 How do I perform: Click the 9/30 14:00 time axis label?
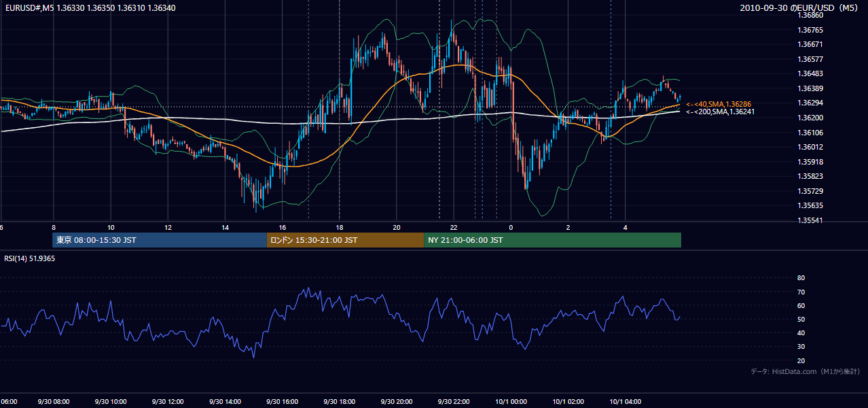pos(225,402)
